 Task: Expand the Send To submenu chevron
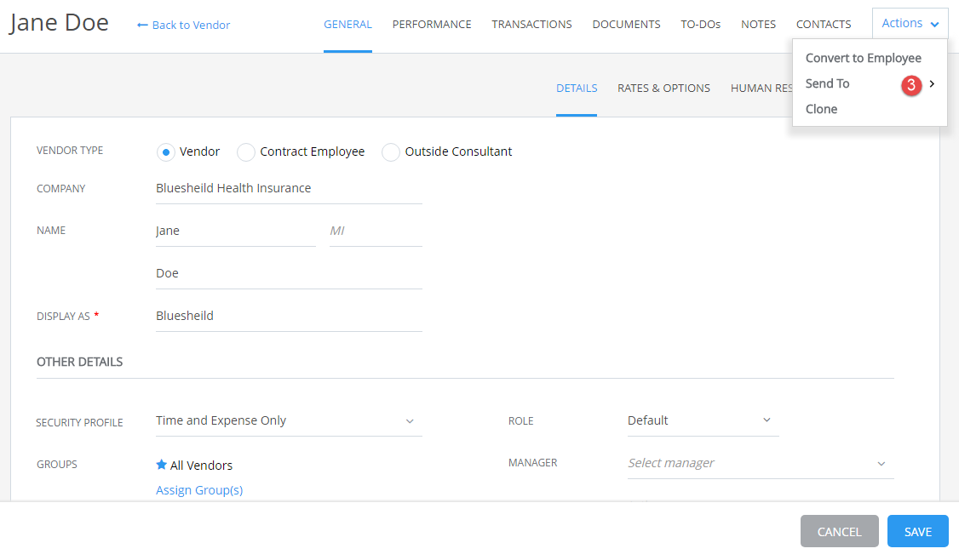pos(932,83)
